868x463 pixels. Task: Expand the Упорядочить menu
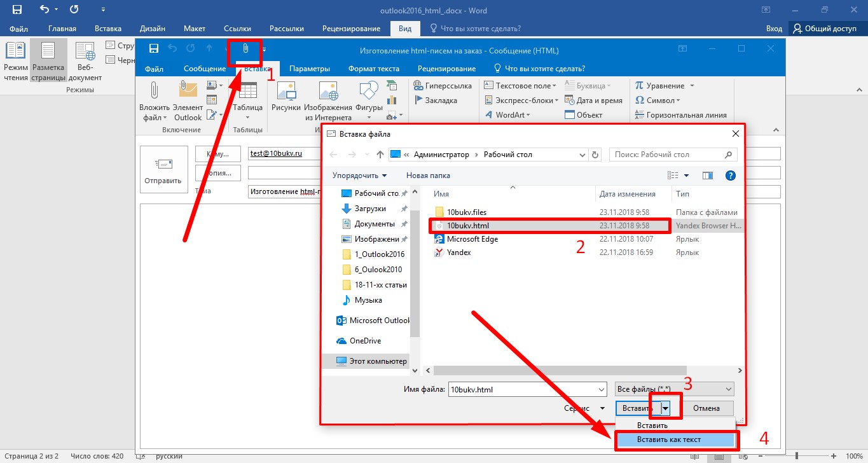pyautogui.click(x=359, y=176)
